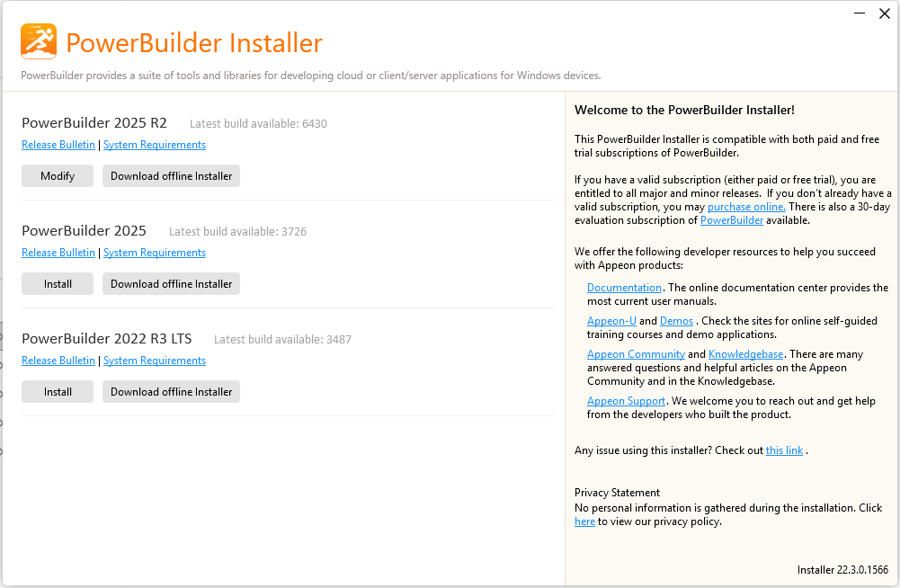900x588 pixels.
Task: Click the PowerBuilder runner logo icon
Action: 39,41
